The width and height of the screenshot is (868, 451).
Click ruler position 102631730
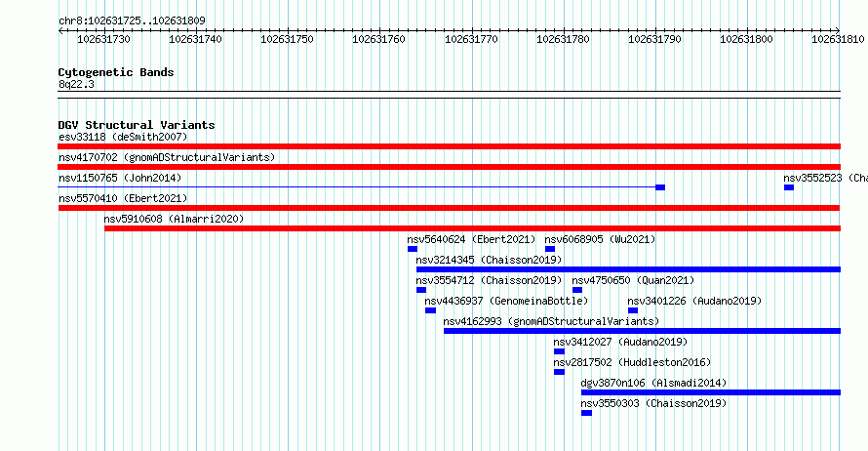pos(103,39)
